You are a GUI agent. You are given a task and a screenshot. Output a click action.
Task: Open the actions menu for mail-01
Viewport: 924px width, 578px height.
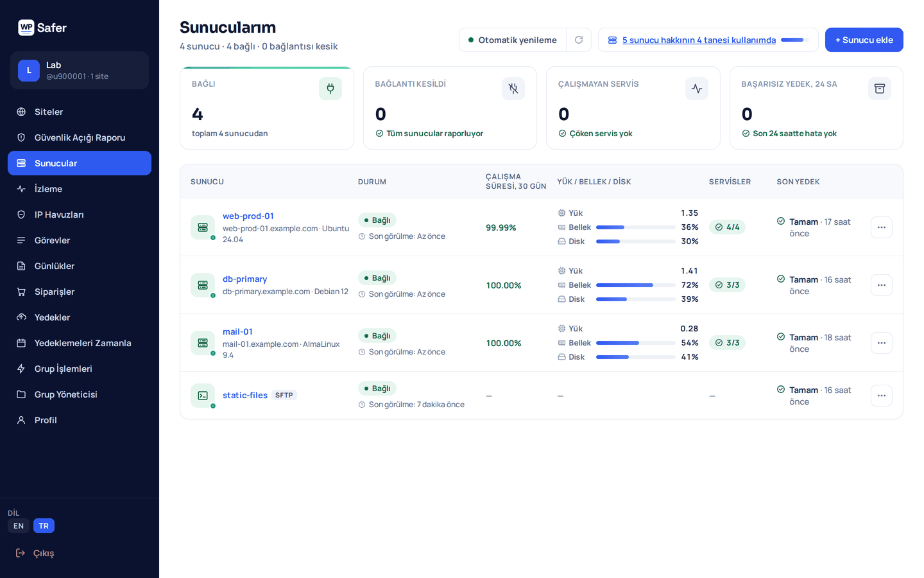point(882,343)
